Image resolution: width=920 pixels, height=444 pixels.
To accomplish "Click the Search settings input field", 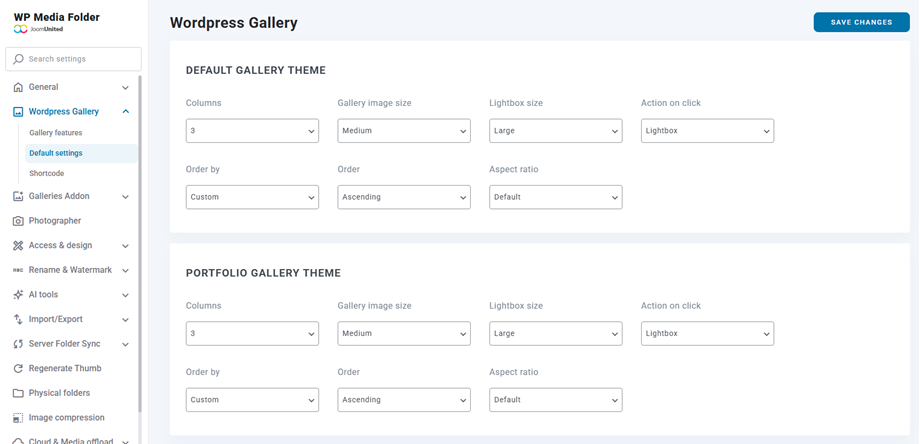I will pyautogui.click(x=74, y=59).
